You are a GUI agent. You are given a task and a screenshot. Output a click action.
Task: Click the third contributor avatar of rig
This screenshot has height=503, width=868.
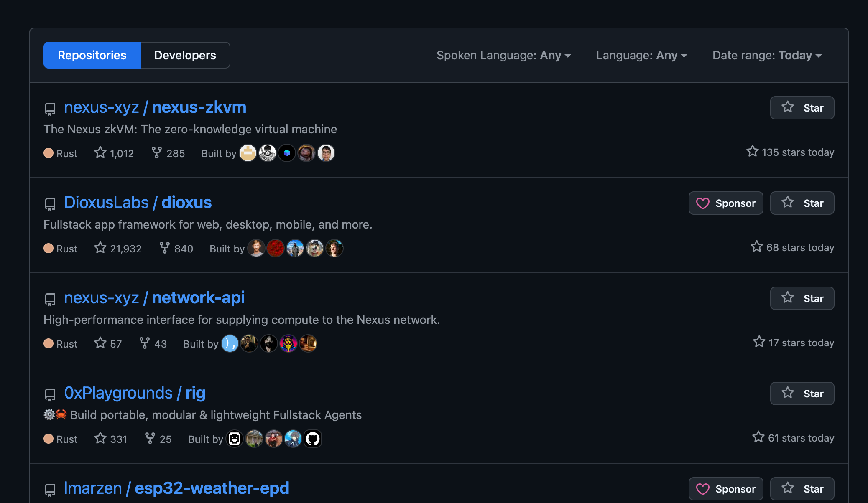pos(274,439)
